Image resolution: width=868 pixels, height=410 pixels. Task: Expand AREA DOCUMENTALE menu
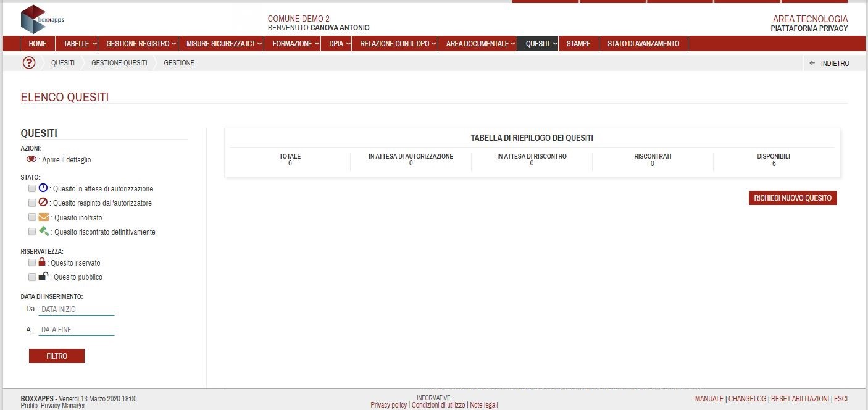(x=477, y=44)
